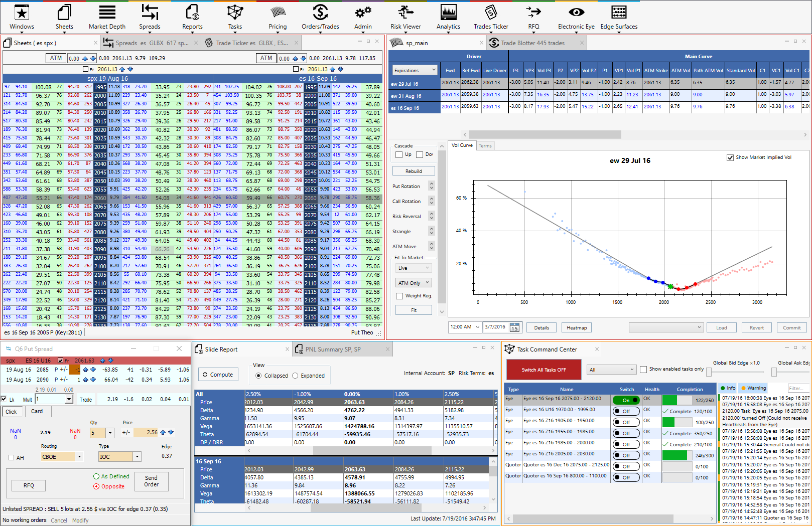Screen dimensions: 812x526
Task: Click up arrow beside spx 19 Aug ATM field
Action: [85, 59]
